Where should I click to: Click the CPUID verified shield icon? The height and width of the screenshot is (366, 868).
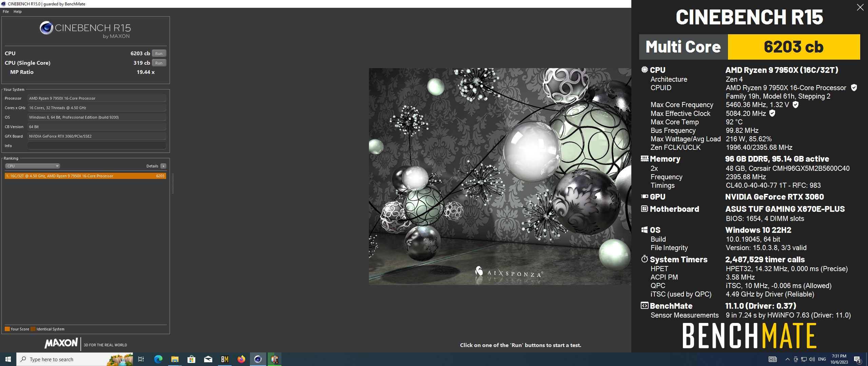point(854,88)
